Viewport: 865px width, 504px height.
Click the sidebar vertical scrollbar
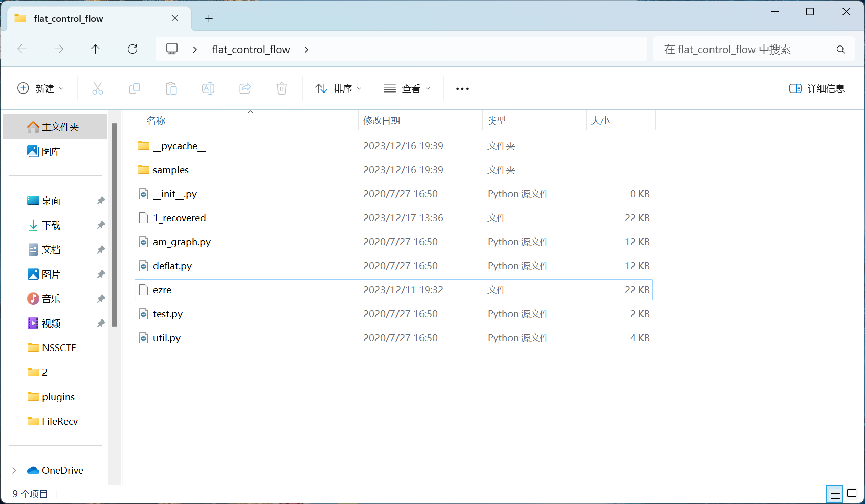pos(115,225)
